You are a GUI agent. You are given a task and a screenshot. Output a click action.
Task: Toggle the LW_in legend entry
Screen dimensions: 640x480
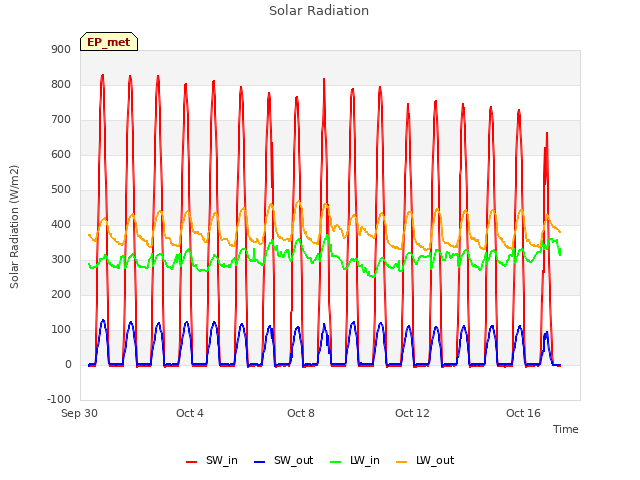pos(355,461)
